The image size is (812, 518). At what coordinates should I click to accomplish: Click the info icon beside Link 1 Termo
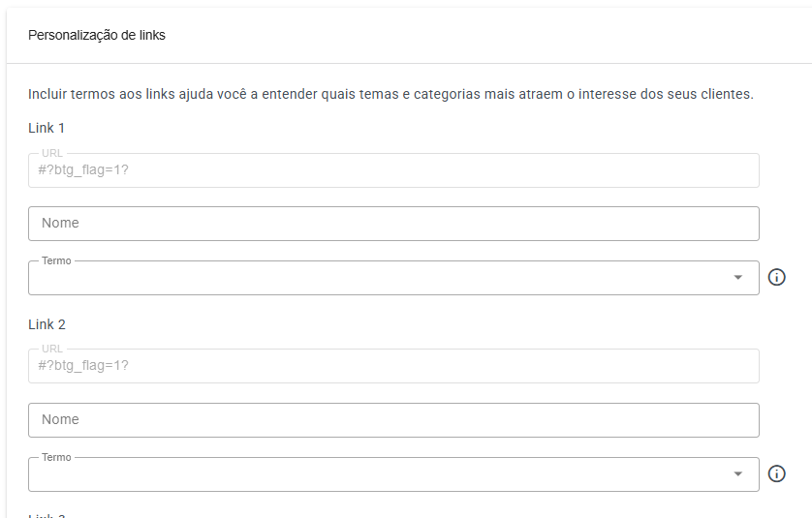[776, 278]
